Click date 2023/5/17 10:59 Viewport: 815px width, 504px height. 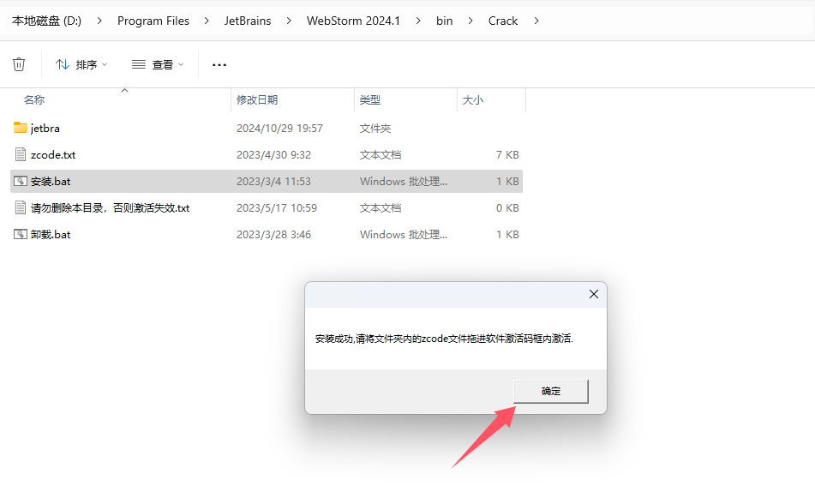pos(277,208)
